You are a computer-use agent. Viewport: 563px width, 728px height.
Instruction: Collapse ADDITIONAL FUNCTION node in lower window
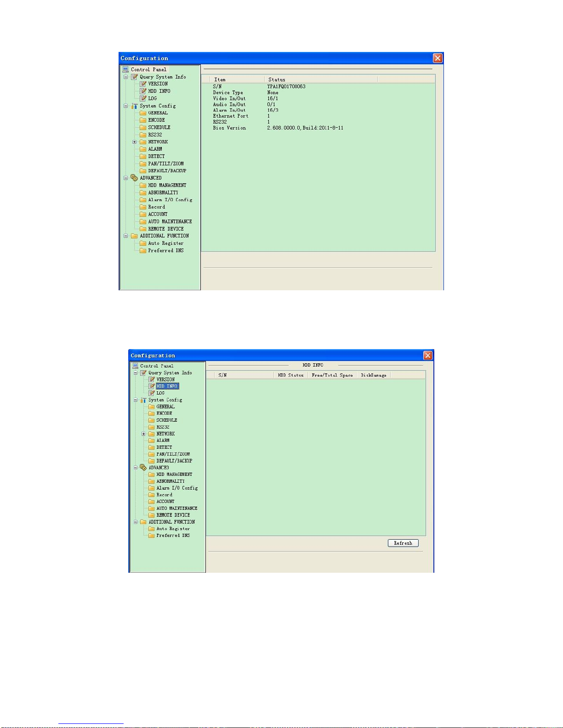pos(136,522)
